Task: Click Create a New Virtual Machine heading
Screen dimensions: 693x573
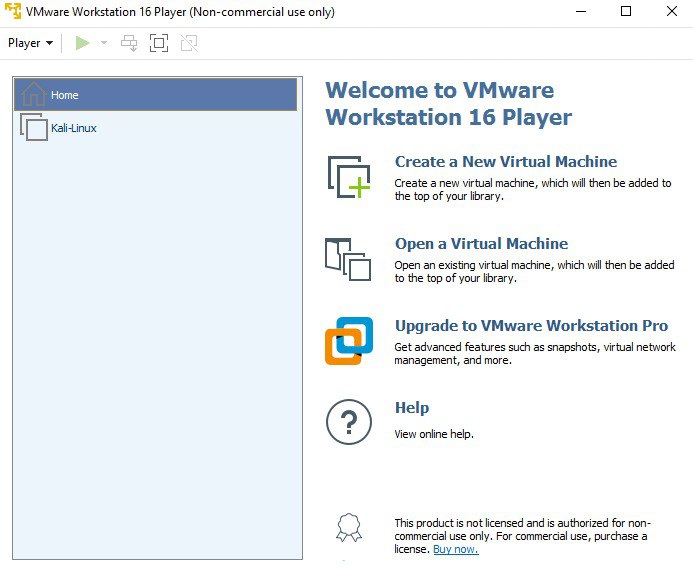Action: pyautogui.click(x=506, y=161)
